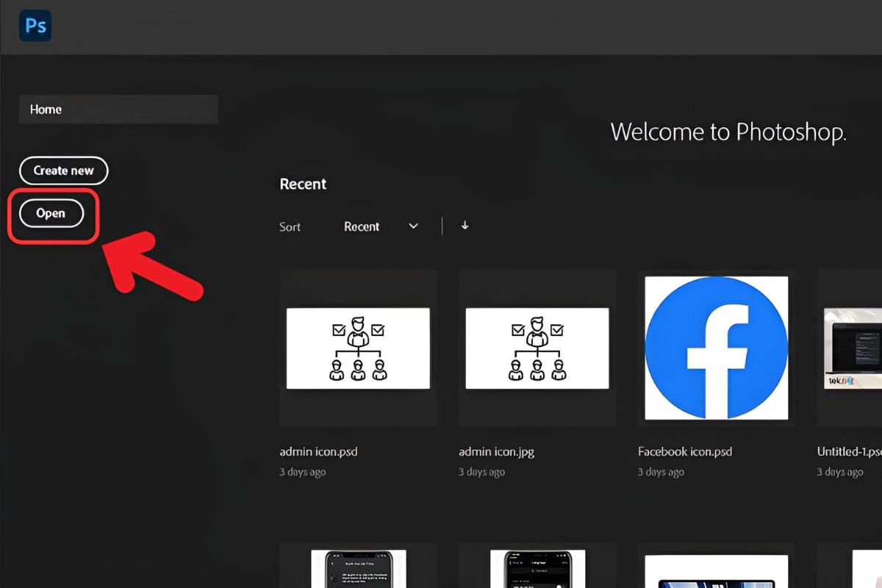Reverse sort order with the down arrow
The width and height of the screenshot is (882, 588).
pyautogui.click(x=465, y=226)
